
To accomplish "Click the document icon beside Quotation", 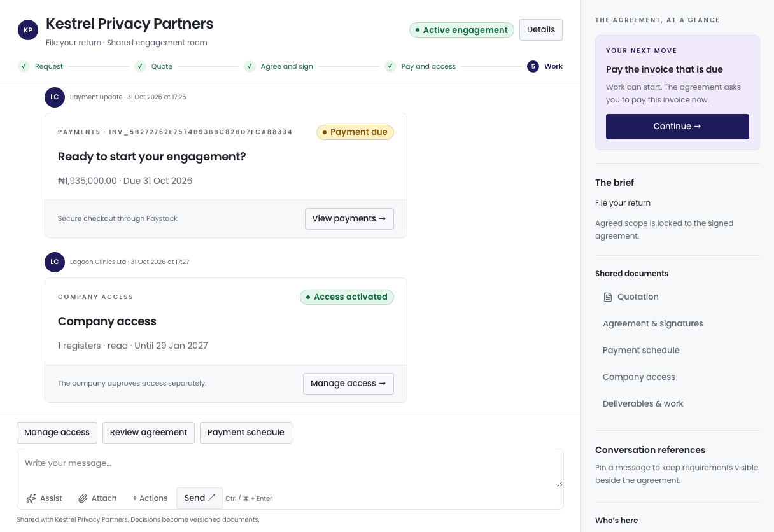I will click(x=608, y=297).
